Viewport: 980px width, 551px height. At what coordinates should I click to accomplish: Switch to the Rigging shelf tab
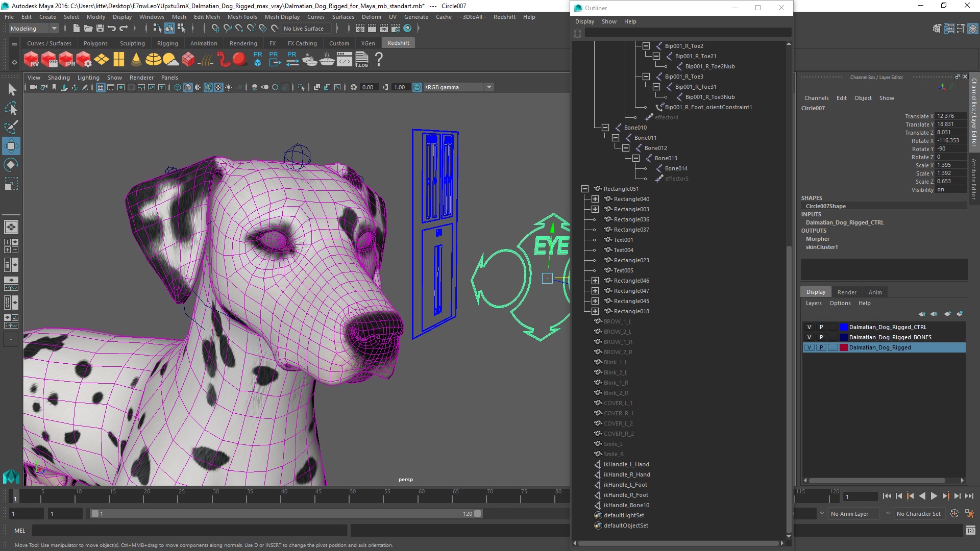point(167,43)
